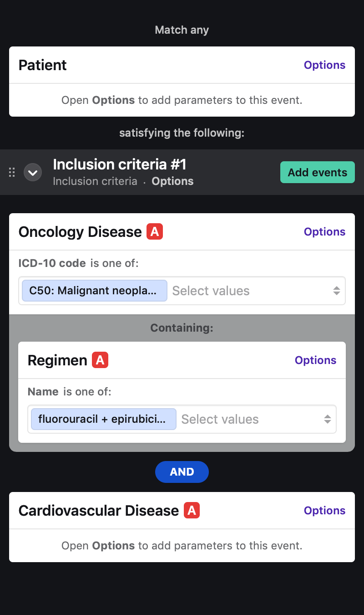The width and height of the screenshot is (364, 615).
Task: Open Options for the Patient event
Action: tap(324, 65)
